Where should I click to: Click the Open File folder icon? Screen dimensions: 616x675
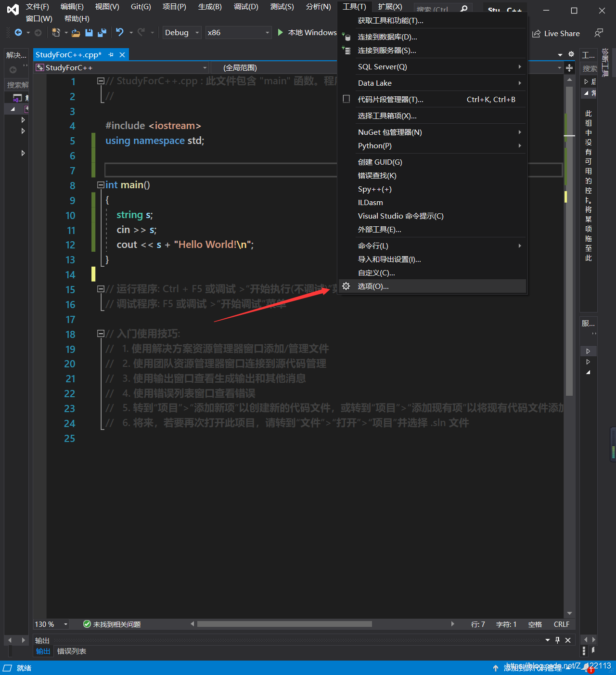click(x=76, y=33)
